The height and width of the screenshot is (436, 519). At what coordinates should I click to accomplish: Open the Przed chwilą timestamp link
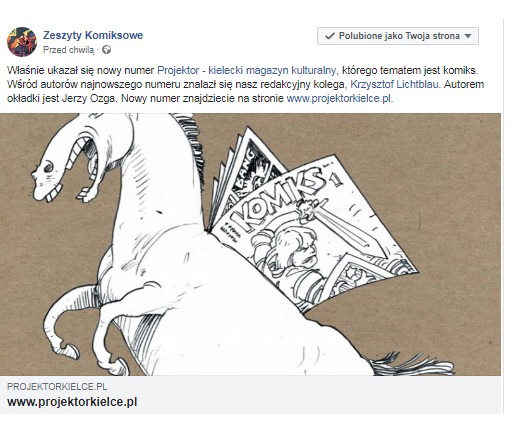click(69, 50)
